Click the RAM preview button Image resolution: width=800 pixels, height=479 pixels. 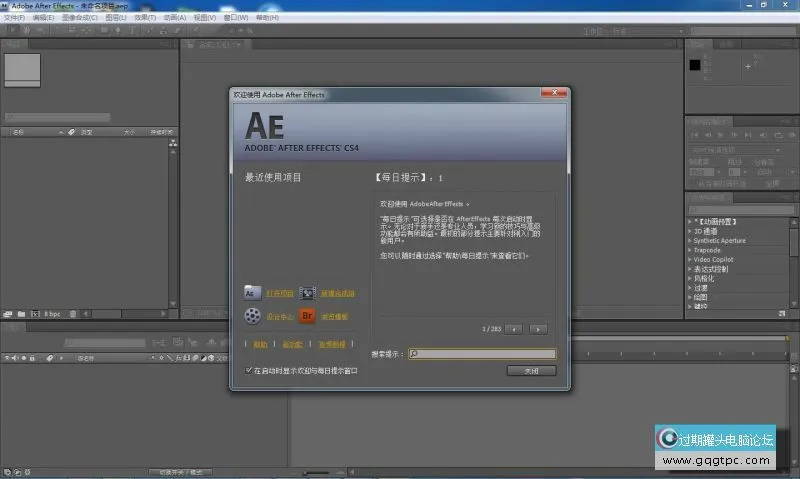(792, 135)
